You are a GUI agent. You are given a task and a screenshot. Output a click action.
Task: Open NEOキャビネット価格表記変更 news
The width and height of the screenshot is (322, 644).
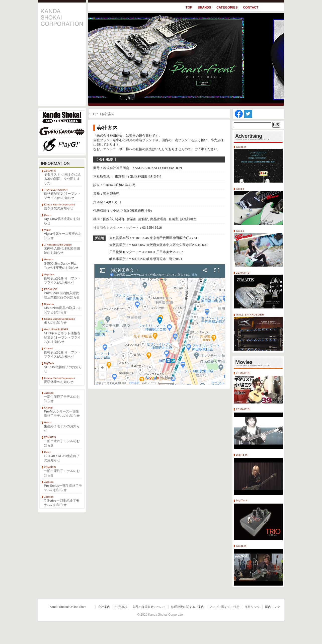[62, 338]
